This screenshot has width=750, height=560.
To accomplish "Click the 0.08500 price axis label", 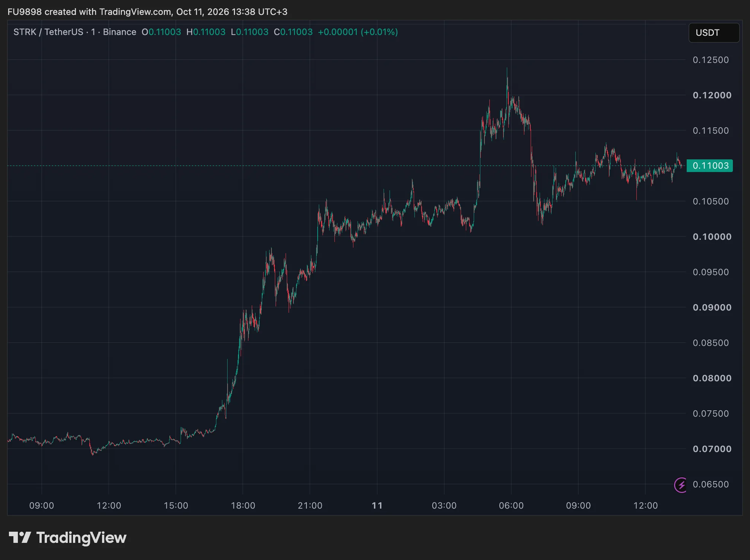I will coord(711,343).
